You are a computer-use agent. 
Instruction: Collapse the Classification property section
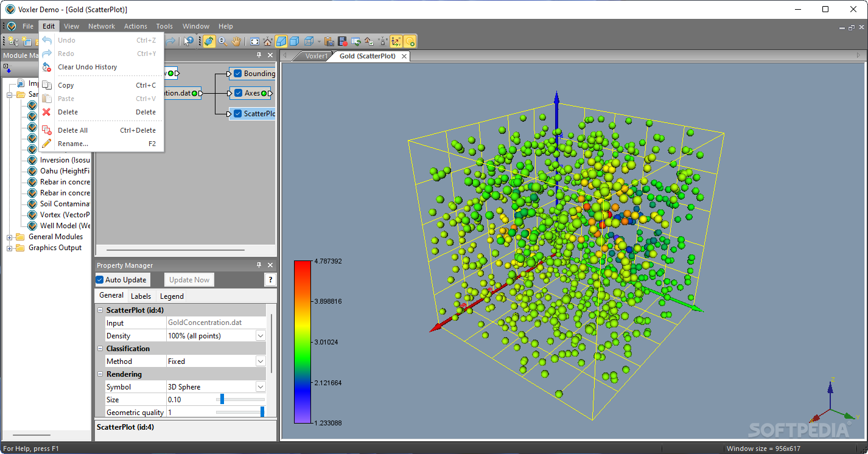[100, 349]
